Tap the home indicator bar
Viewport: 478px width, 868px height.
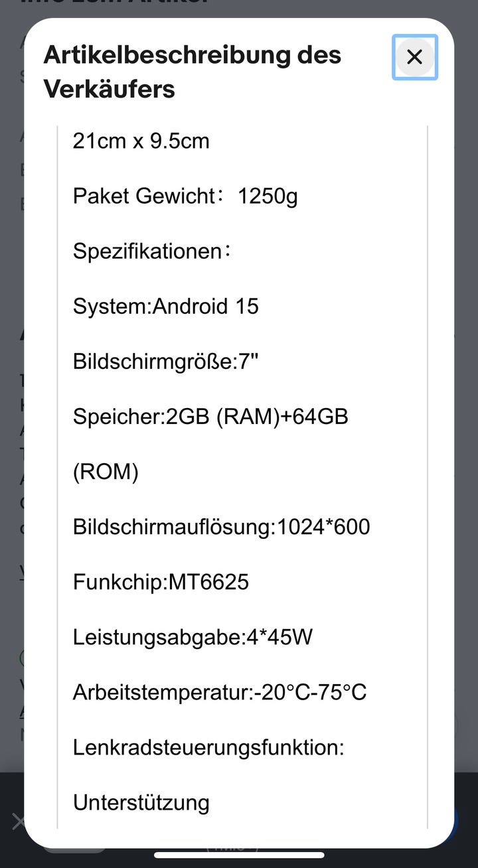[239, 855]
